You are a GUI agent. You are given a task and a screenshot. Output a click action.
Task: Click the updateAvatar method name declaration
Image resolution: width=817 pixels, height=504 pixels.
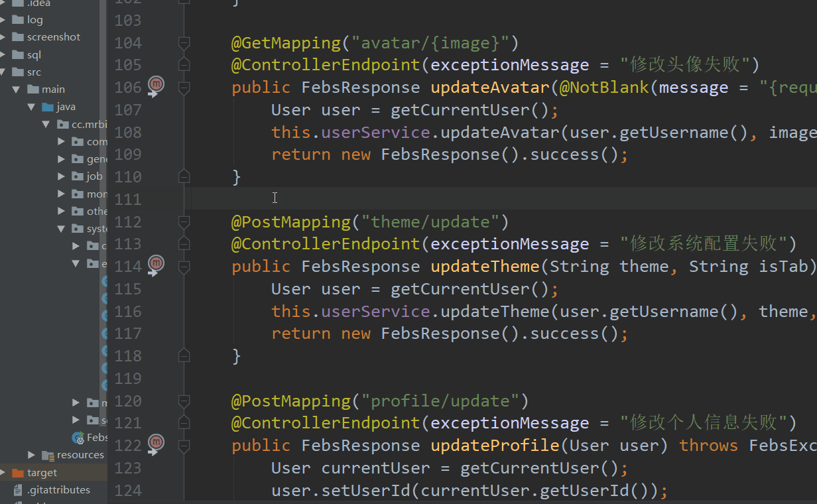click(490, 88)
